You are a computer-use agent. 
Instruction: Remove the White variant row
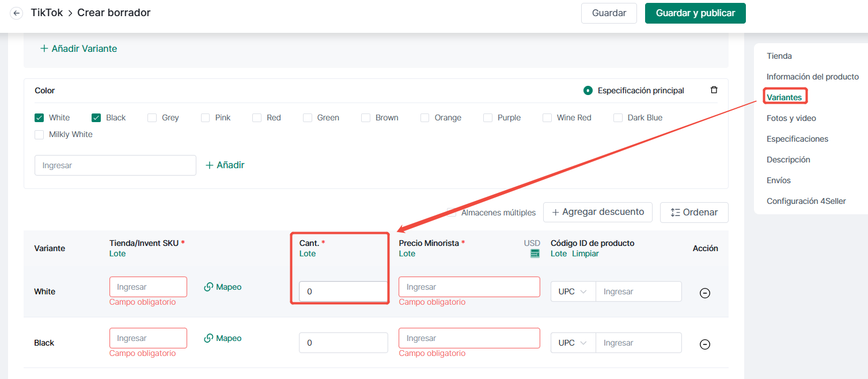tap(704, 293)
